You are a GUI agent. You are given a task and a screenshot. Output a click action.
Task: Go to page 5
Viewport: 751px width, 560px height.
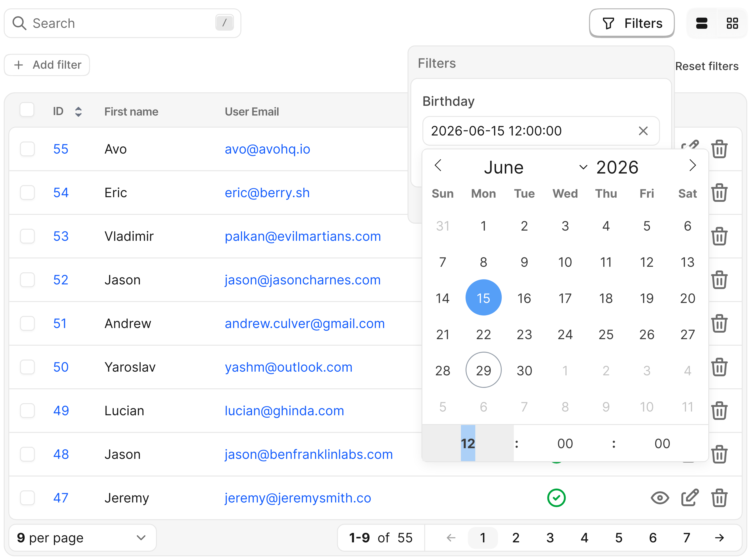[x=618, y=538]
